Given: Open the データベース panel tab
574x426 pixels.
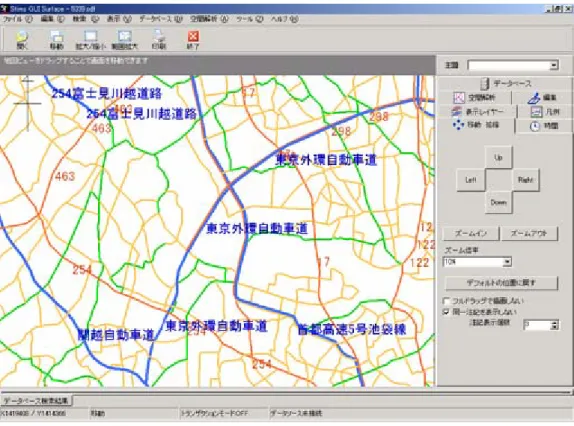Looking at the screenshot, I should click(x=505, y=83).
